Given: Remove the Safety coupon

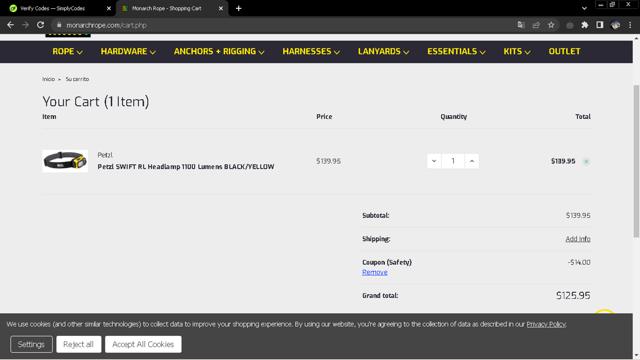Looking at the screenshot, I should (x=375, y=272).
